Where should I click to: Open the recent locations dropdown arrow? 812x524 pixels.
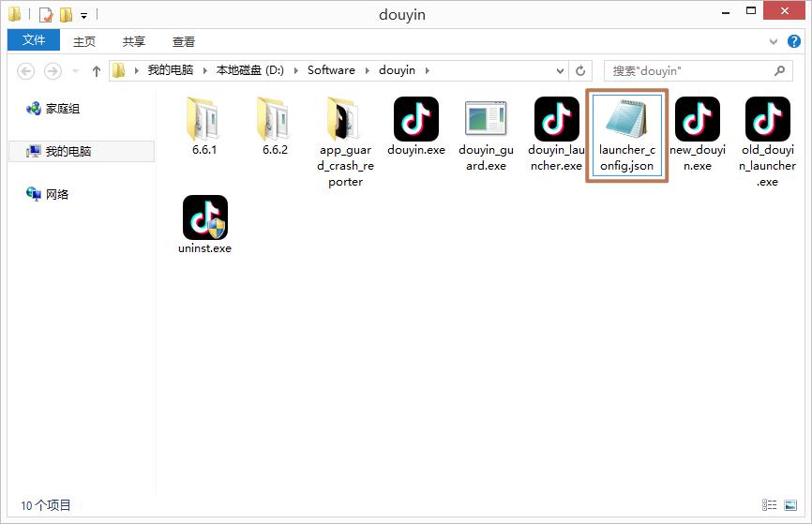tap(76, 70)
